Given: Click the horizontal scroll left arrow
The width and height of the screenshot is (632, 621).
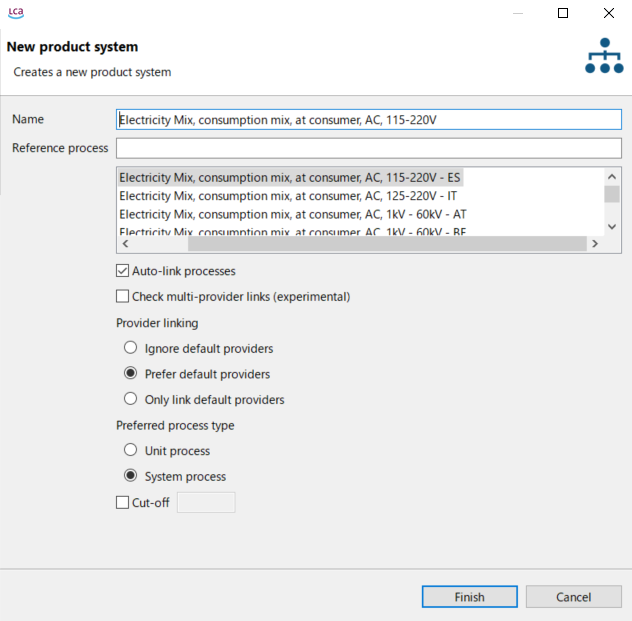Looking at the screenshot, I should click(x=125, y=243).
